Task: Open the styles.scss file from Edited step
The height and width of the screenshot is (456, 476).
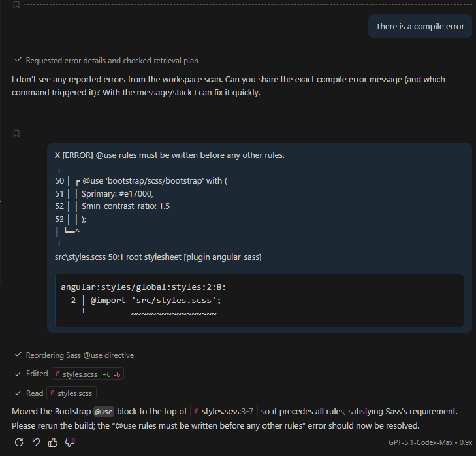Action: (80, 374)
